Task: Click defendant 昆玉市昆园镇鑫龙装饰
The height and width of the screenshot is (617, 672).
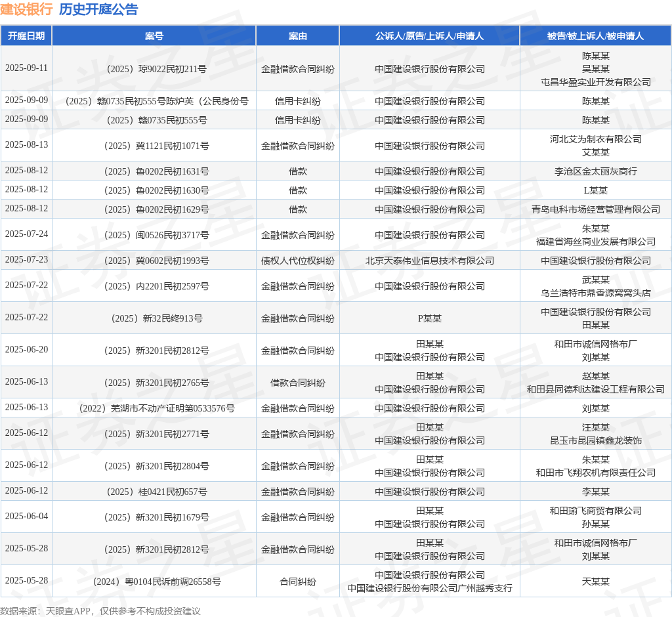Action: [596, 441]
